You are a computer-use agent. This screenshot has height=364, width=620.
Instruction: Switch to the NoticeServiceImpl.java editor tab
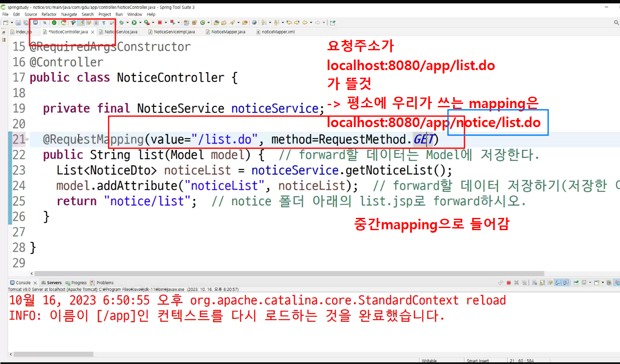tap(172, 32)
